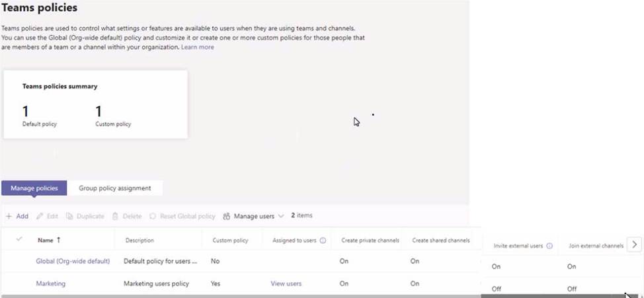Click info icon beside Invite external users

pos(549,246)
